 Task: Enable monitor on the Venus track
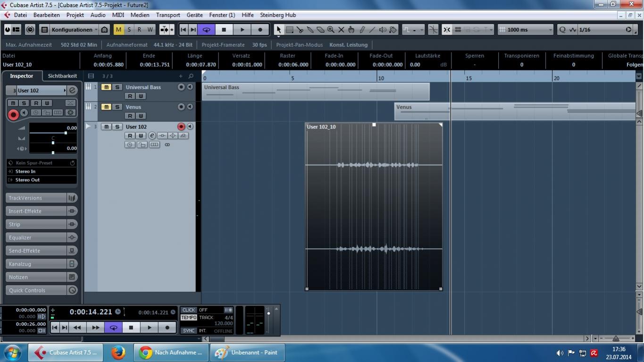[190, 107]
